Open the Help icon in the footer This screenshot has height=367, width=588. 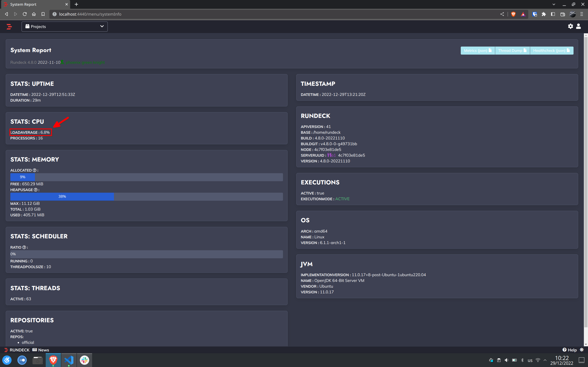564,350
